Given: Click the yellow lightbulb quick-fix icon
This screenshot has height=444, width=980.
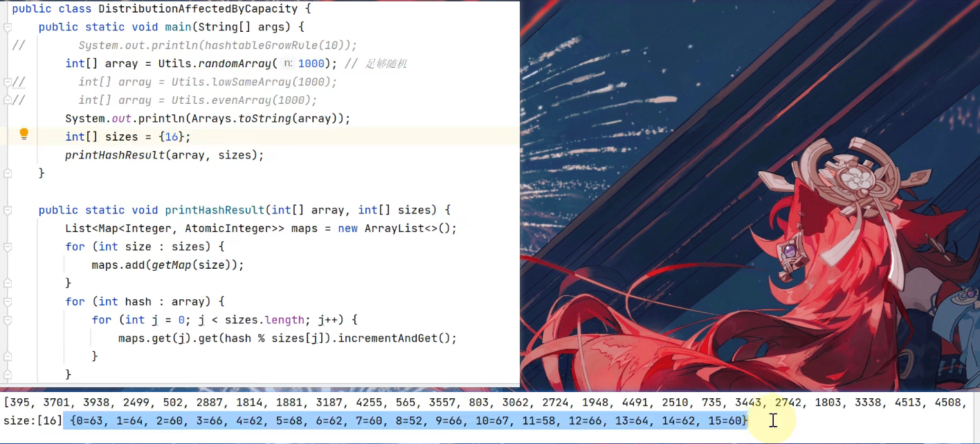Looking at the screenshot, I should (x=24, y=134).
